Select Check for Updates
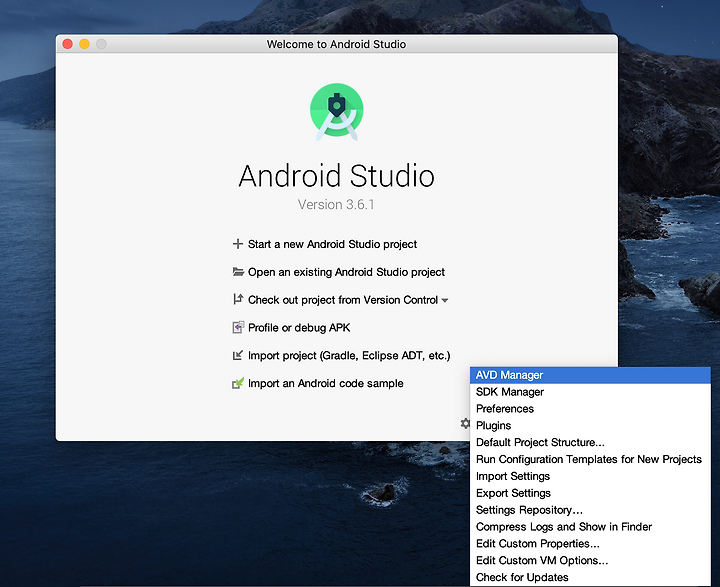This screenshot has height=587, width=720. coord(590,577)
